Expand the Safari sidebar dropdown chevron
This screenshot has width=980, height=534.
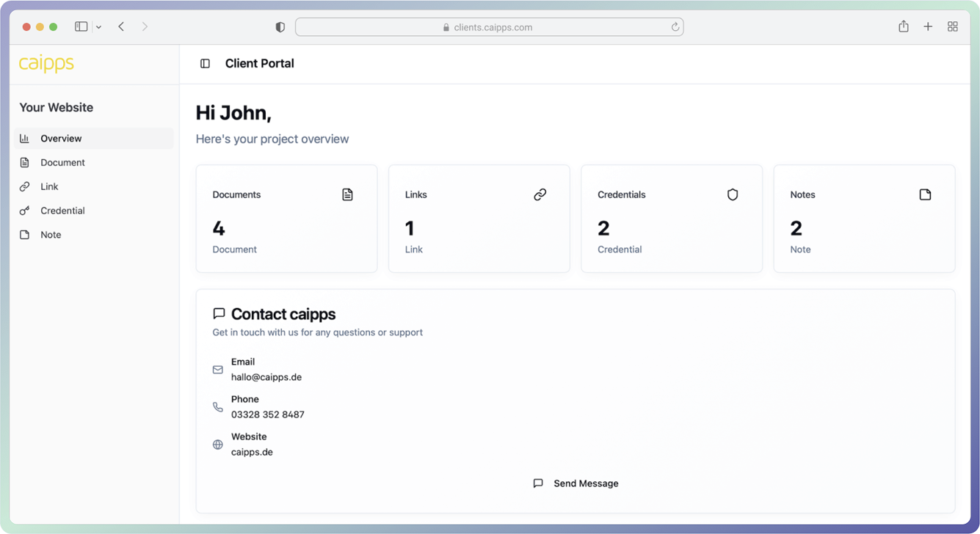(x=98, y=27)
